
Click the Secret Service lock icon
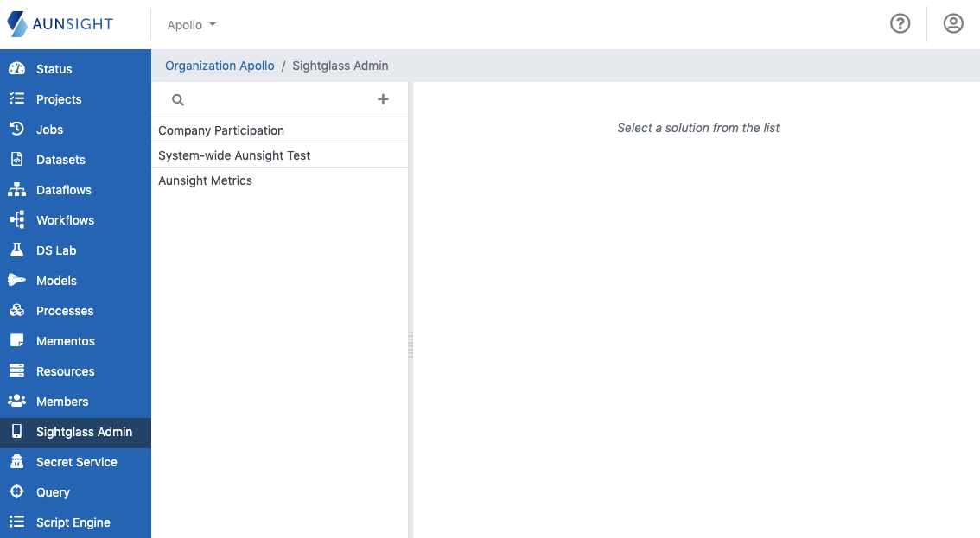tap(19, 461)
